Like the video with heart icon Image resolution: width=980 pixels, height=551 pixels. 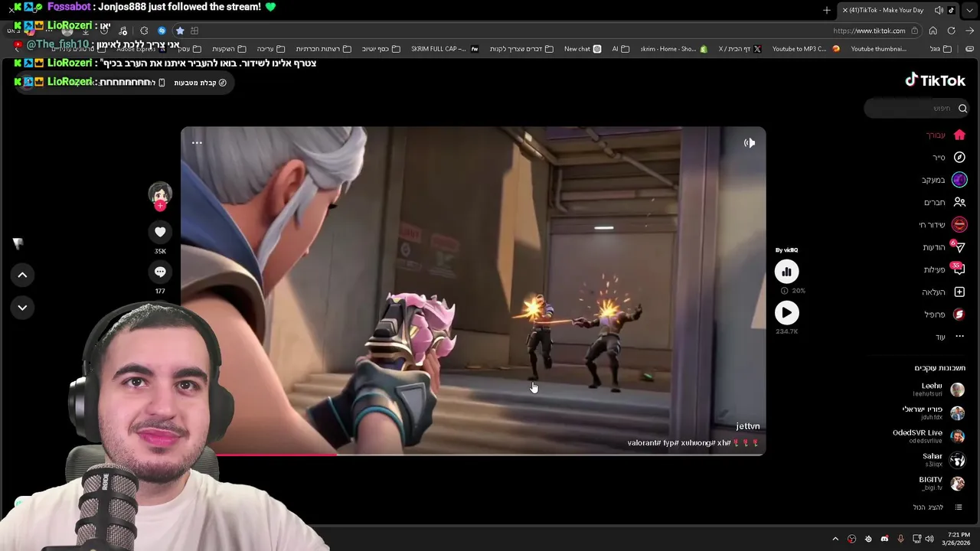click(160, 232)
